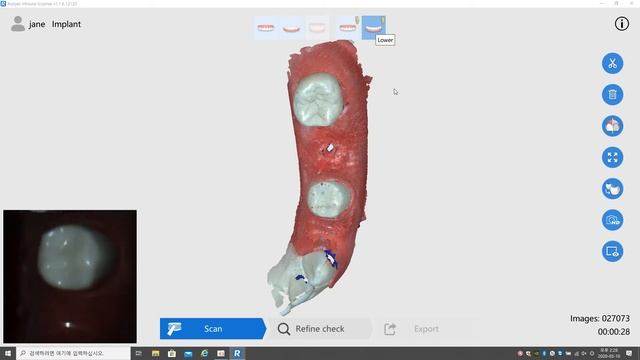Select the first upper jaw scan tab
Screen dimensions: 640x360
click(266, 28)
